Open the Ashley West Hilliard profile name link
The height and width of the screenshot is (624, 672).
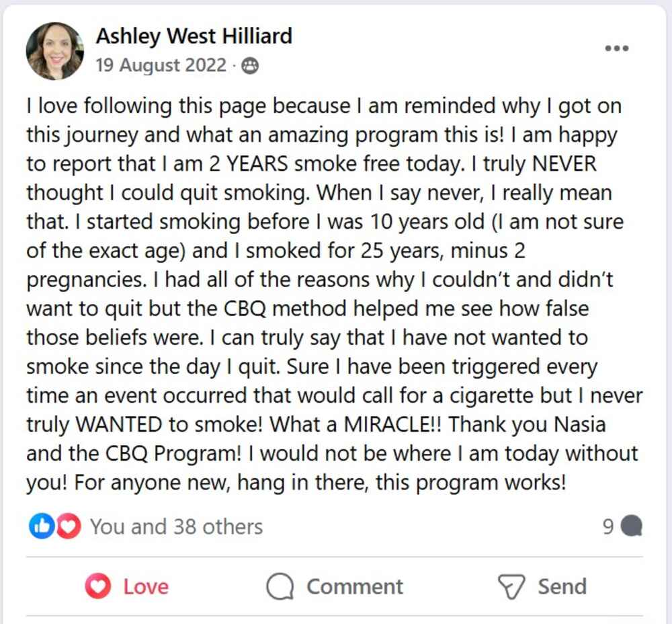pos(194,36)
